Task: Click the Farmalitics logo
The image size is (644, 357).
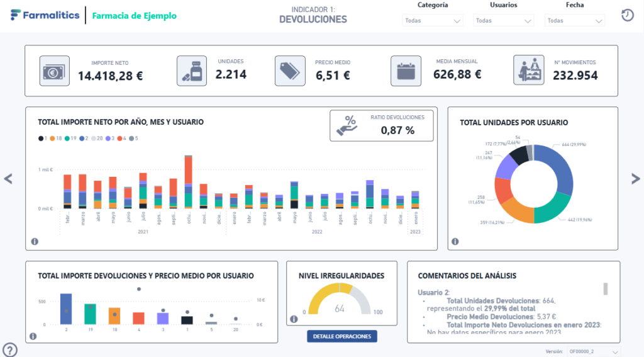Action: (45, 15)
